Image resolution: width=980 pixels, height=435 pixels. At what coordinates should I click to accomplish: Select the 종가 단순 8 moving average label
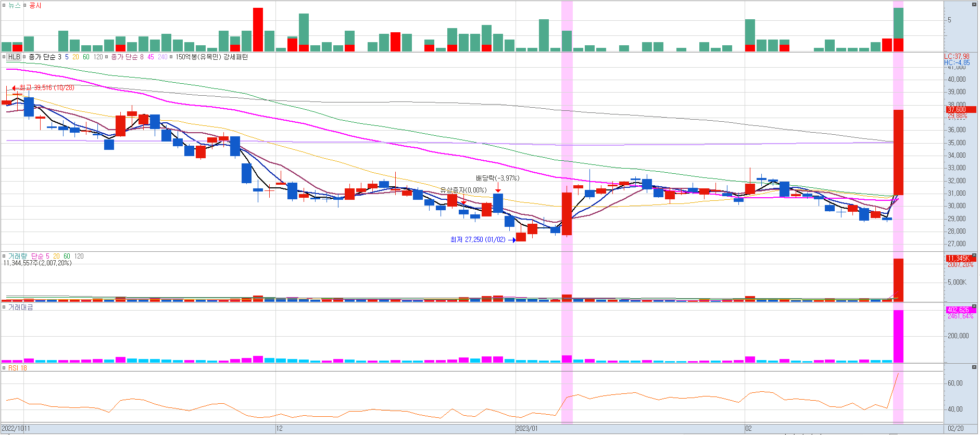click(x=127, y=57)
